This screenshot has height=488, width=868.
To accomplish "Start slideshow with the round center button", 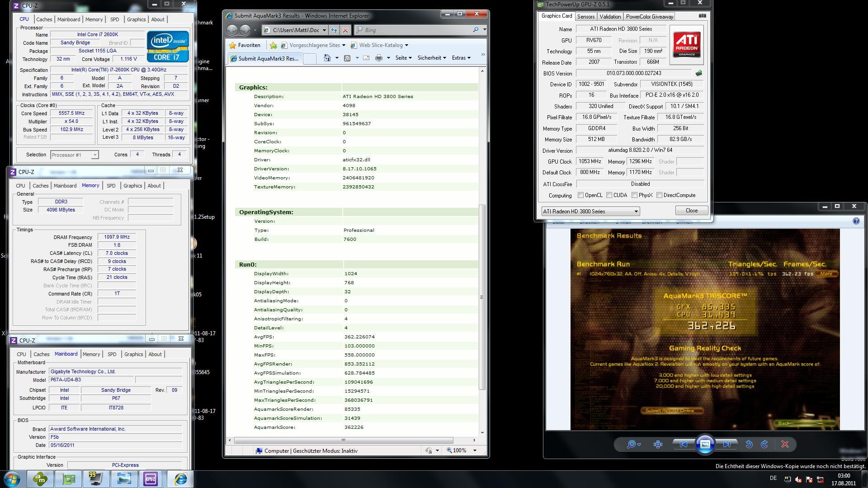I will 705,444.
